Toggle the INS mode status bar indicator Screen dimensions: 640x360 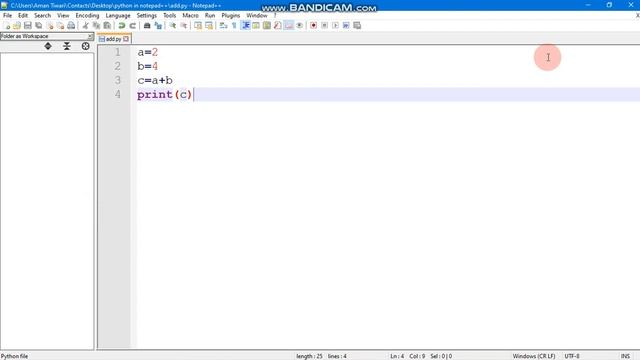click(x=625, y=356)
